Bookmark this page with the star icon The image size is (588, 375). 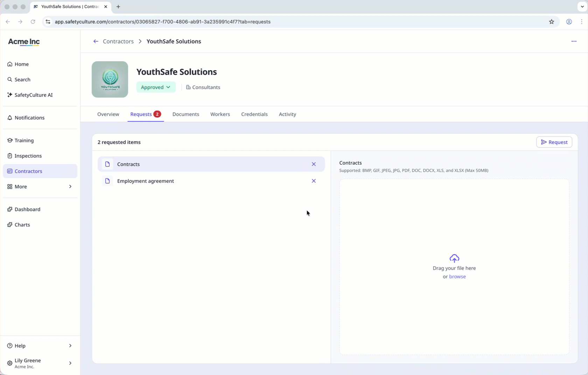coord(552,22)
